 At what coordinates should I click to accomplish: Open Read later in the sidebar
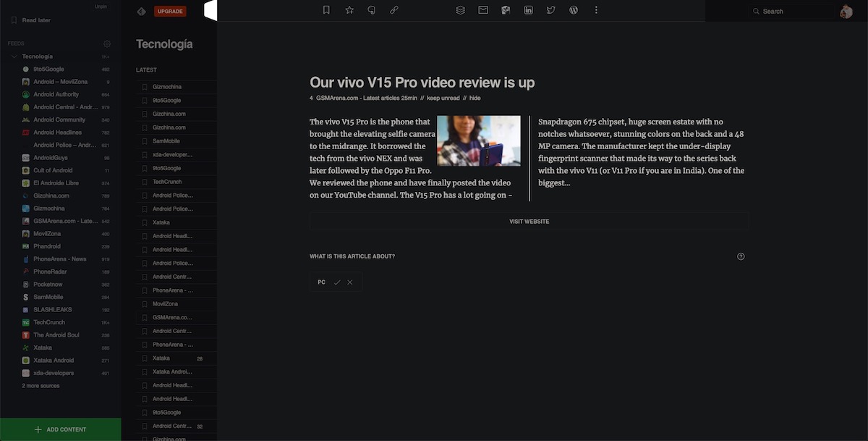pos(36,20)
